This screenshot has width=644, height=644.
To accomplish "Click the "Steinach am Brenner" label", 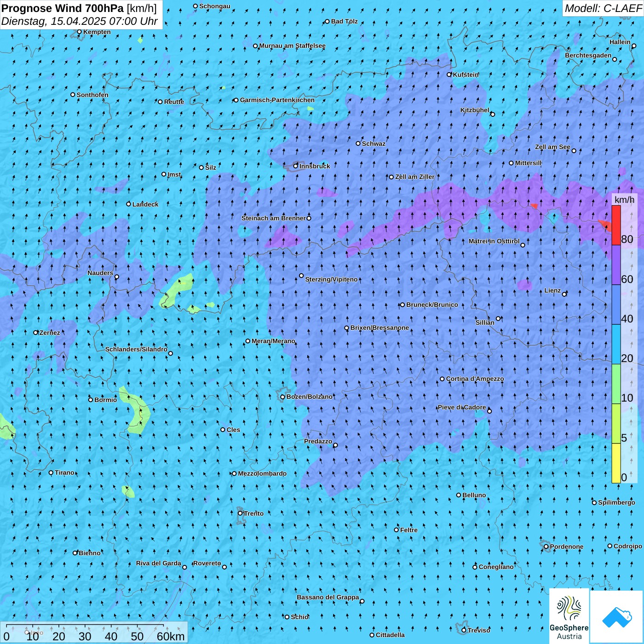I will point(274,218).
